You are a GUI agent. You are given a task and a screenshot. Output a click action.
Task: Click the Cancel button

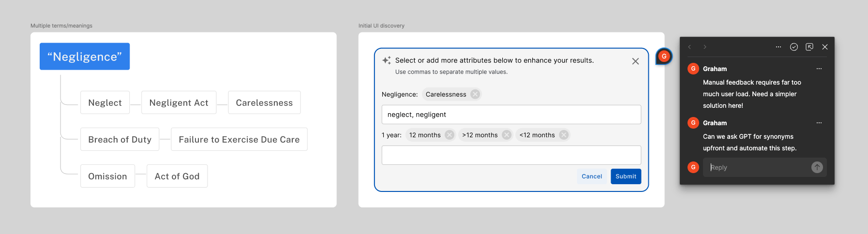pos(592,176)
